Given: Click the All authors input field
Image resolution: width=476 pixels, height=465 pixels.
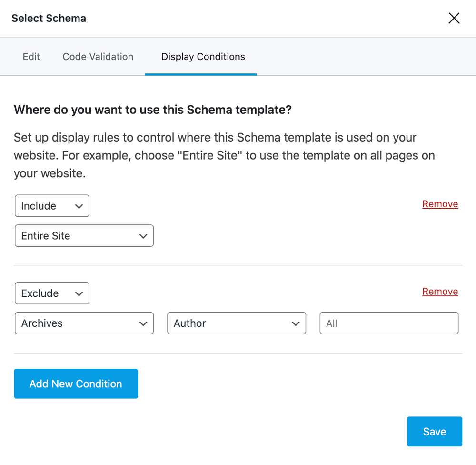Looking at the screenshot, I should (x=389, y=323).
